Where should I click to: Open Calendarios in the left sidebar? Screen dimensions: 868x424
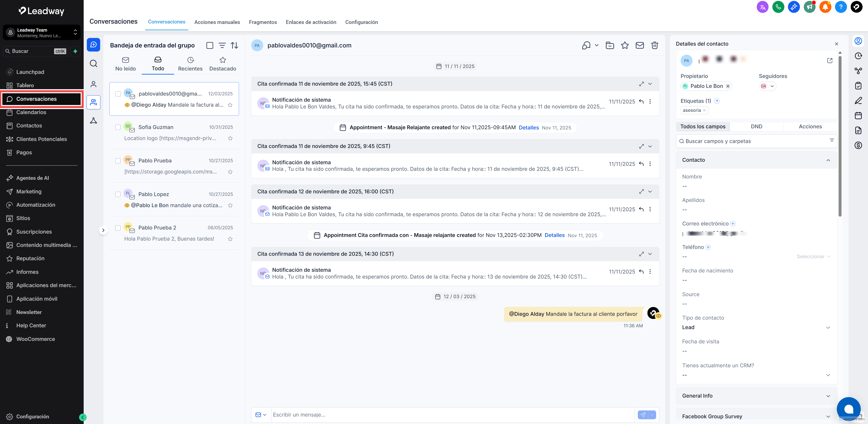click(31, 112)
